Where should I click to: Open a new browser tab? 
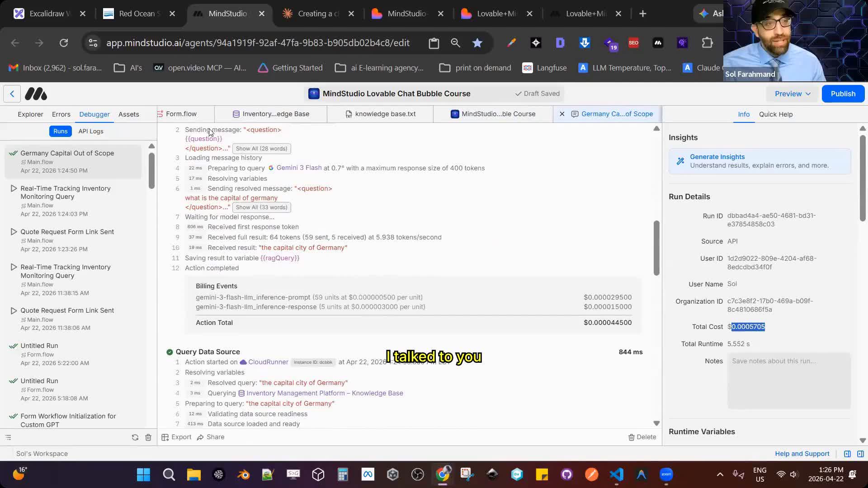tap(643, 14)
